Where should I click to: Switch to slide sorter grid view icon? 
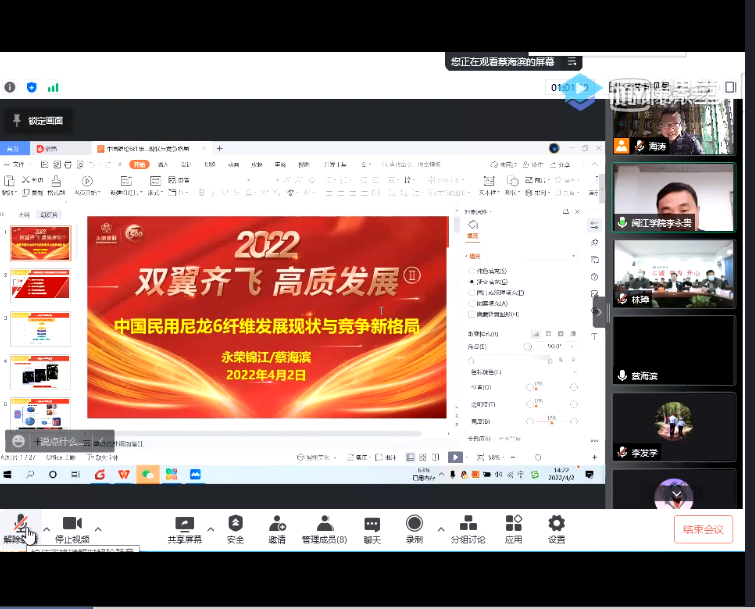(422, 457)
